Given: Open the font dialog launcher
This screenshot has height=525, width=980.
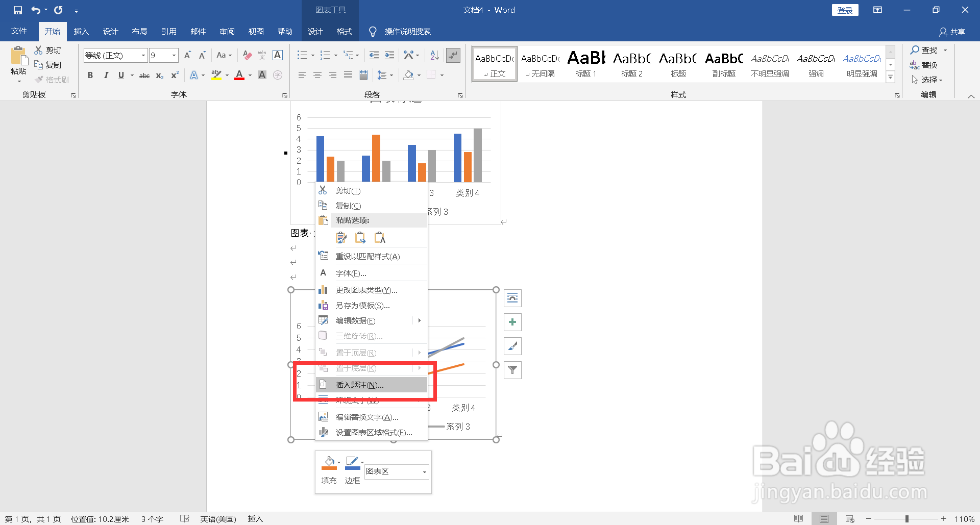Looking at the screenshot, I should tap(285, 95).
